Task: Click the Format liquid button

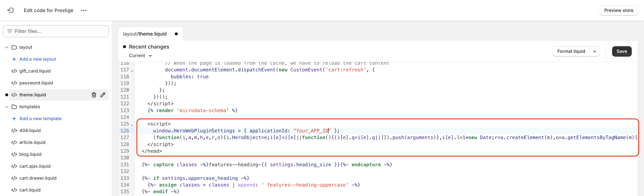Action: (571, 51)
